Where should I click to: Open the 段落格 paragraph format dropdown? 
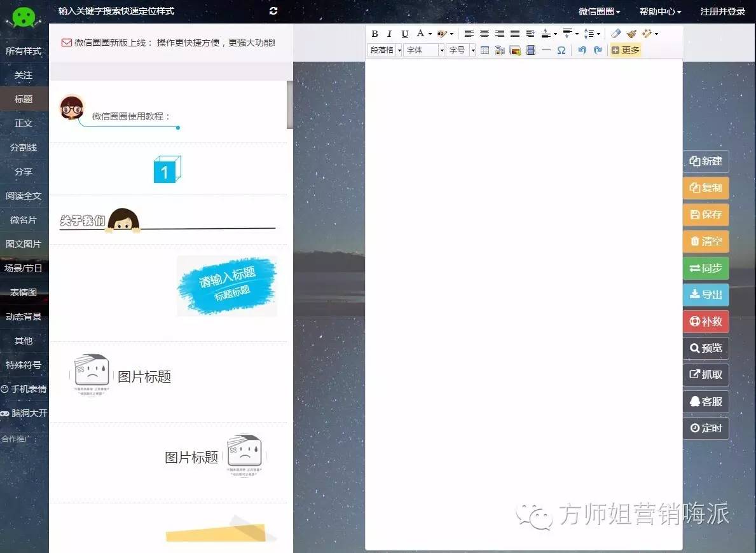(x=383, y=50)
